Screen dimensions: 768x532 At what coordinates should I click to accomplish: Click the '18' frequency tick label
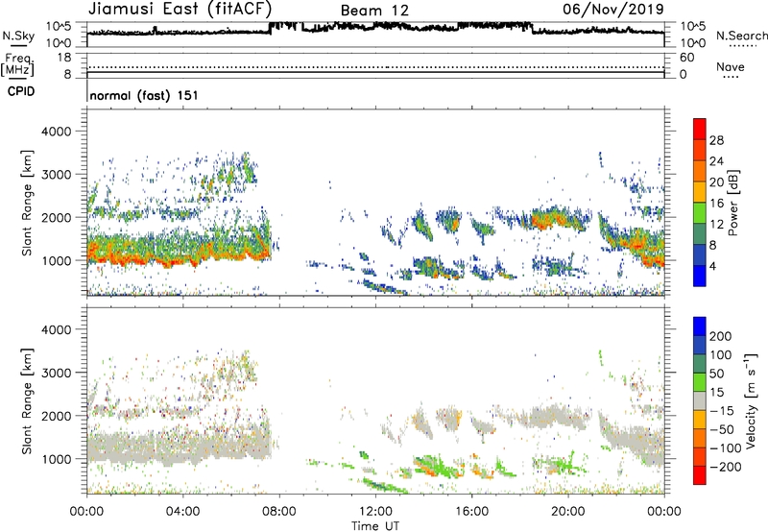(64, 58)
